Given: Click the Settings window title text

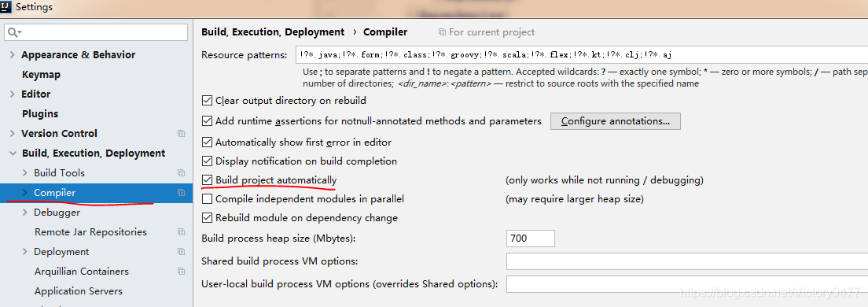Looking at the screenshot, I should (35, 7).
